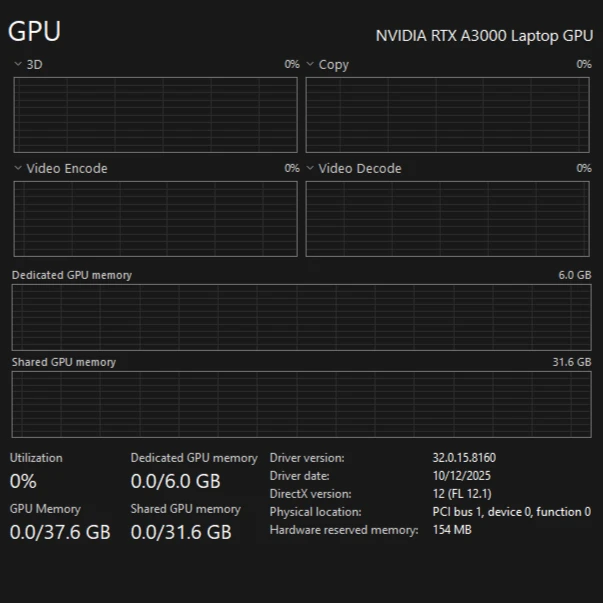Click the GPU heading title
This screenshot has height=603, width=603.
point(34,31)
